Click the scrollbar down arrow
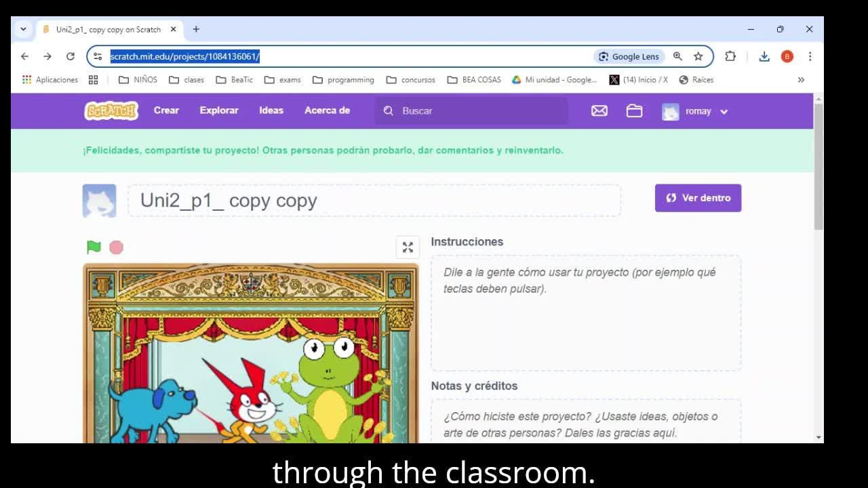Image resolution: width=868 pixels, height=488 pixels. coord(818,438)
